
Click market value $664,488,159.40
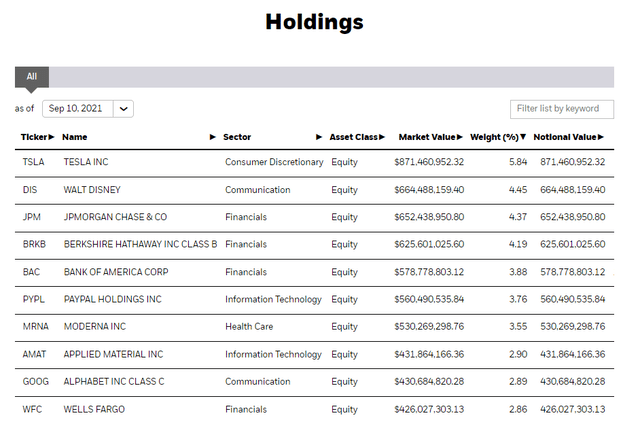[429, 190]
